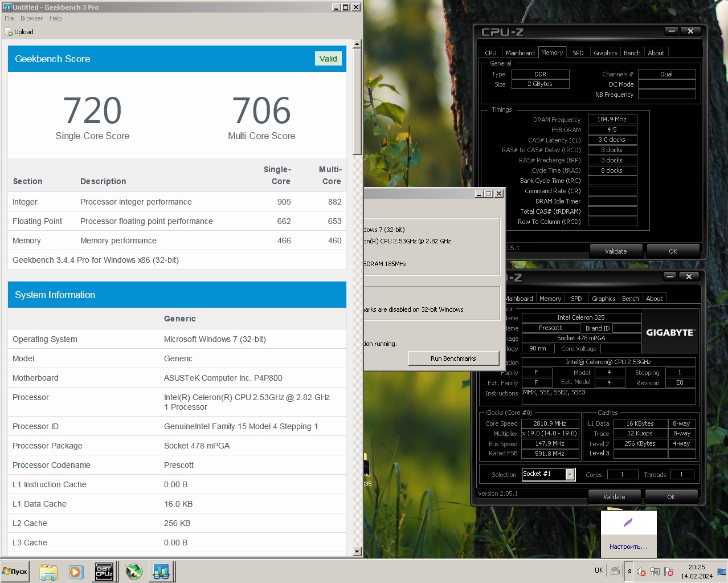Viewport: 728px width, 583px height.
Task: Click the Valid badge in Geekbench Score header
Action: 328,59
